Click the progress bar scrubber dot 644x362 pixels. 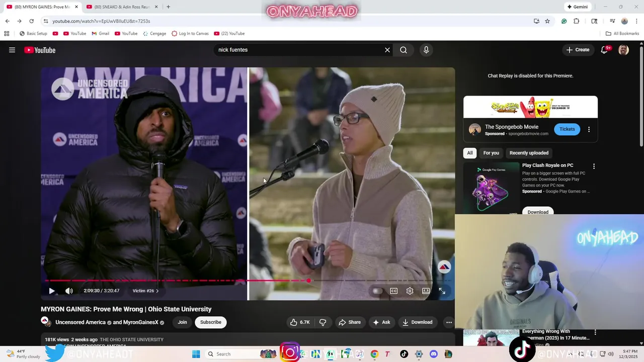tap(308, 281)
